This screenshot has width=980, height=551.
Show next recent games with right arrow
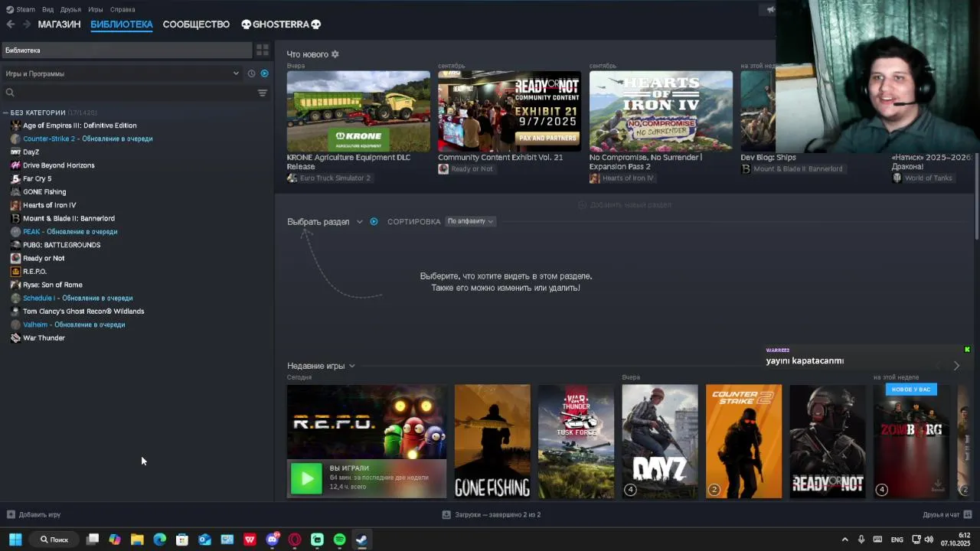point(956,366)
